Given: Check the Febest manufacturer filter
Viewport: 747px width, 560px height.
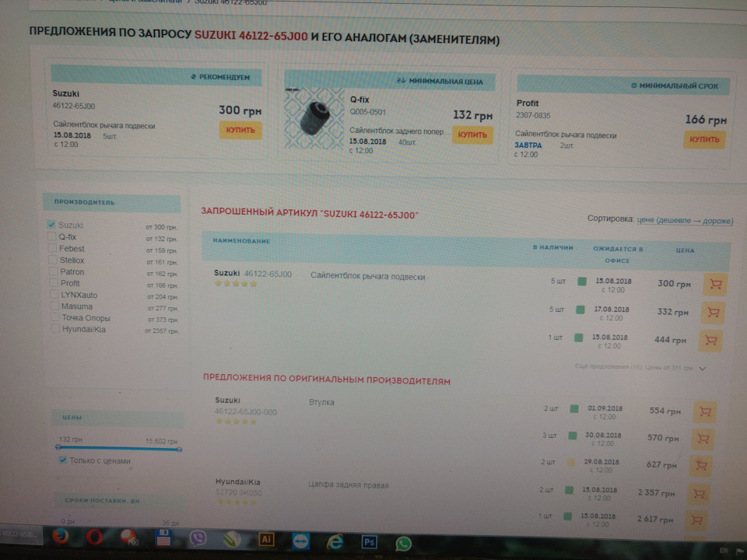Looking at the screenshot, I should 52,248.
